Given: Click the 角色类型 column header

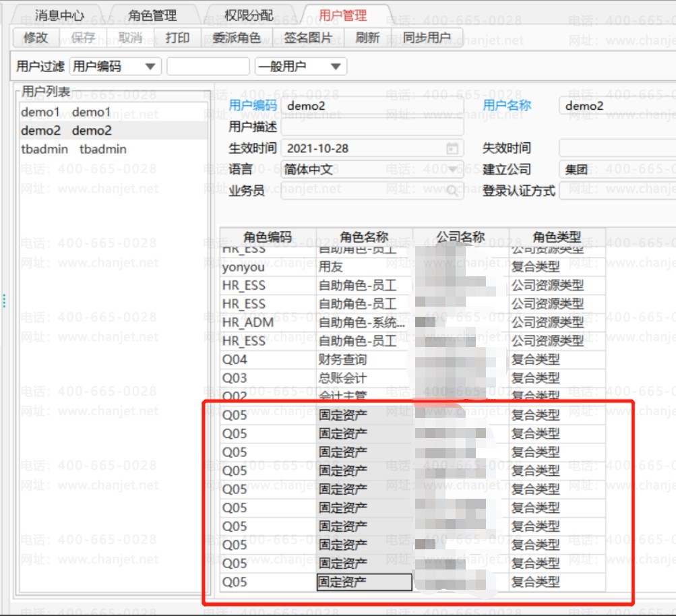Looking at the screenshot, I should 557,237.
